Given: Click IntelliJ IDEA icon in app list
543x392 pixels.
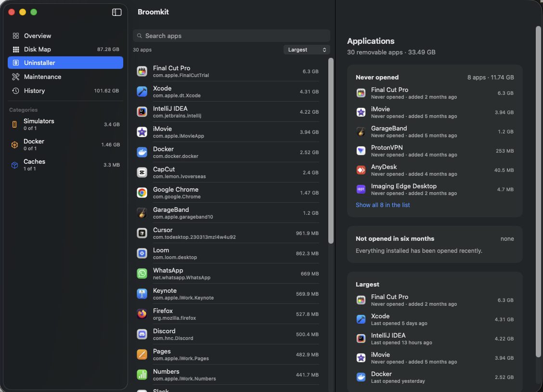Looking at the screenshot, I should click(142, 112).
